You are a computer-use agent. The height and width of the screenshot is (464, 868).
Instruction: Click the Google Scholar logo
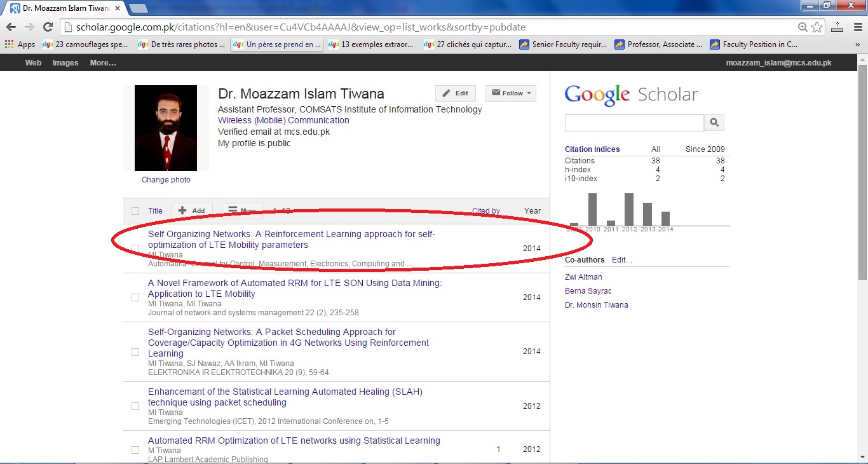(x=631, y=95)
